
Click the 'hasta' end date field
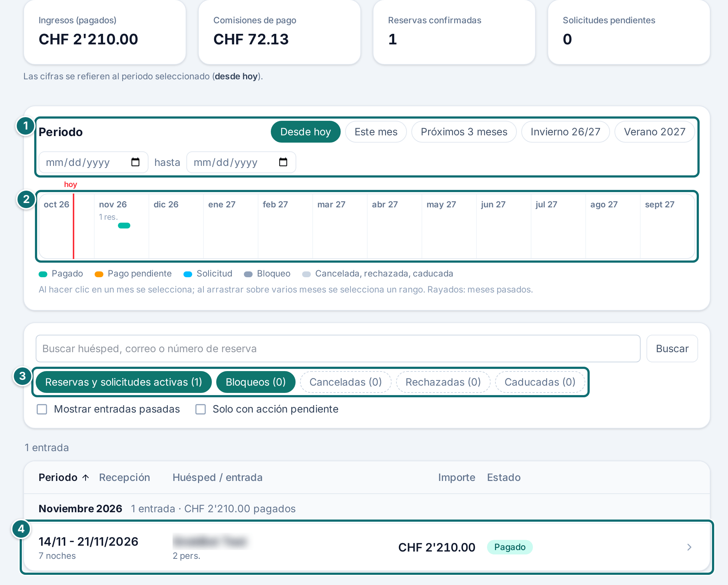point(241,162)
